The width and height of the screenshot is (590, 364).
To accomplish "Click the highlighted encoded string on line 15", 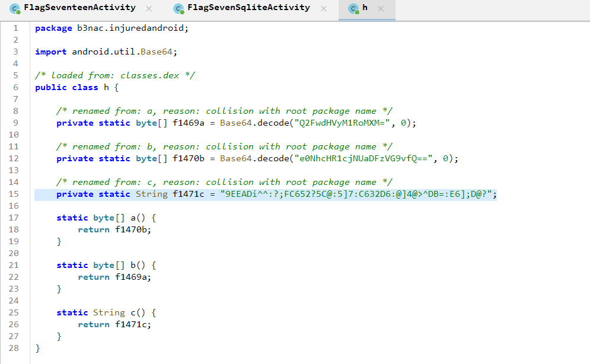I will (x=357, y=194).
